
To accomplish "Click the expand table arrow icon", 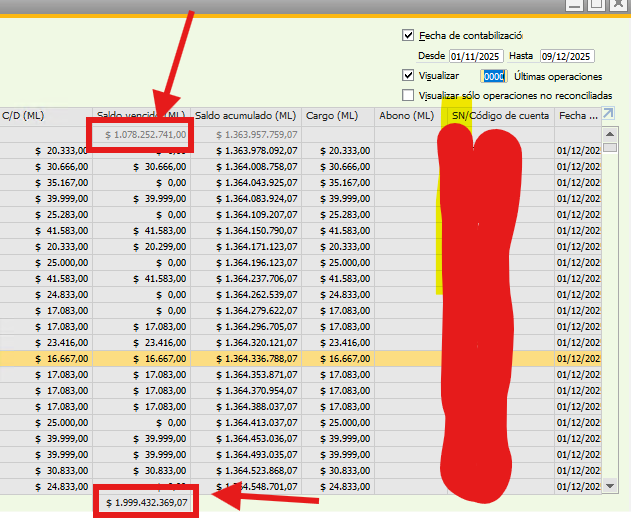I will [x=609, y=115].
